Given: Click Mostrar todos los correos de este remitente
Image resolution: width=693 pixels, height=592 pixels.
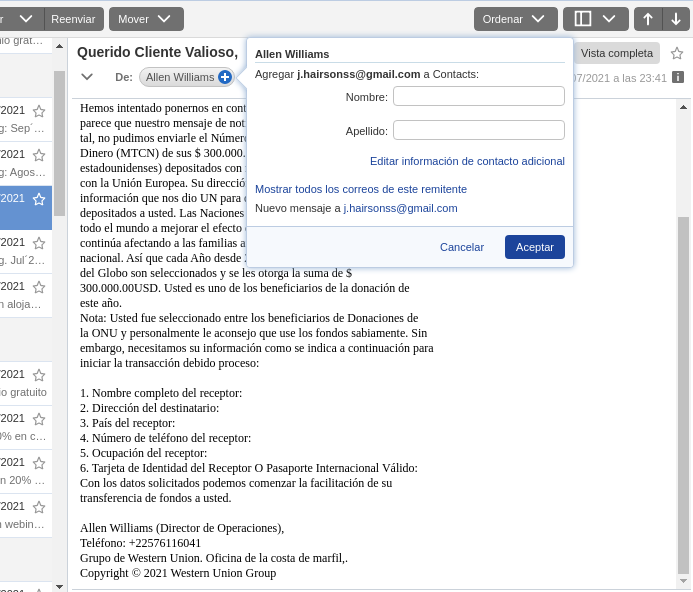Looking at the screenshot, I should point(361,189).
